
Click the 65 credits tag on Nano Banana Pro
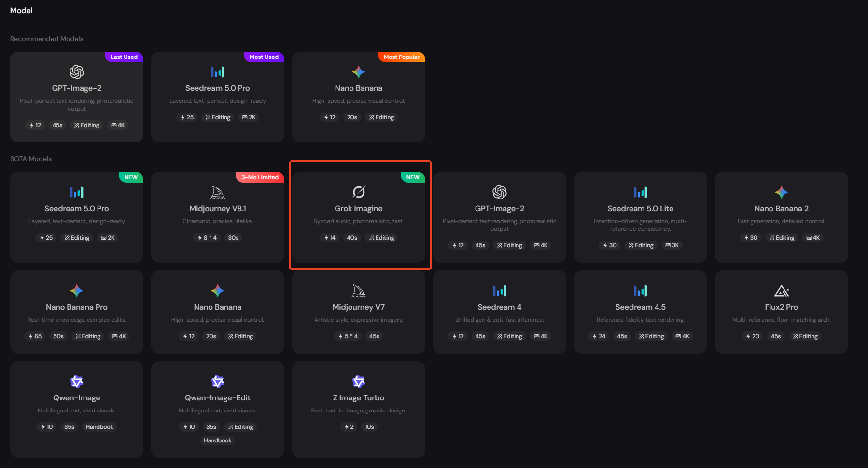coord(35,336)
